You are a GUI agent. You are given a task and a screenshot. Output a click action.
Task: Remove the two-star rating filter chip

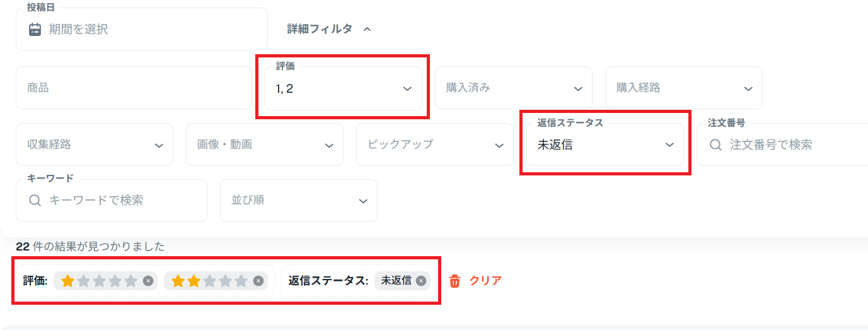click(x=258, y=281)
